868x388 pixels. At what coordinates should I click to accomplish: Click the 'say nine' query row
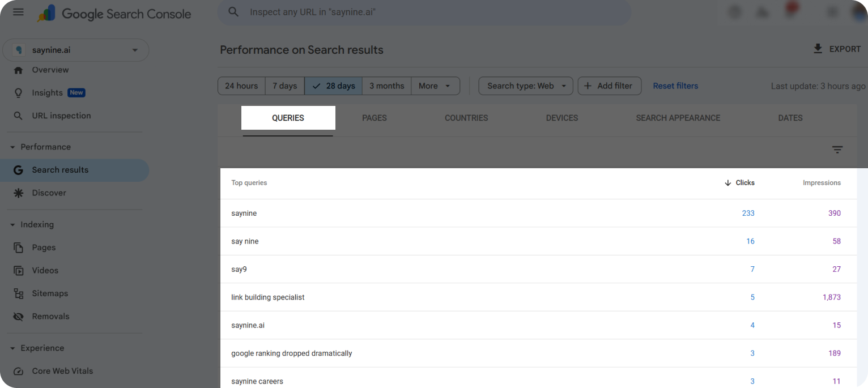point(538,241)
